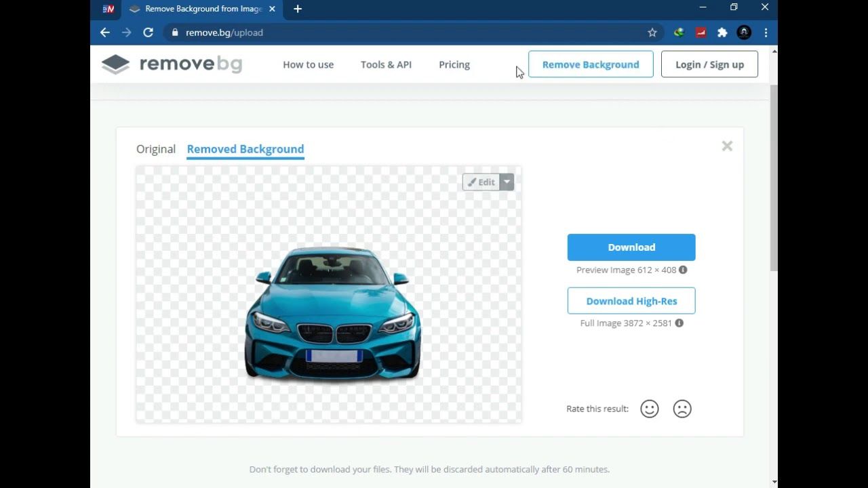Open the Chrome three-dot menu
This screenshot has width=868, height=488.
pos(766,32)
